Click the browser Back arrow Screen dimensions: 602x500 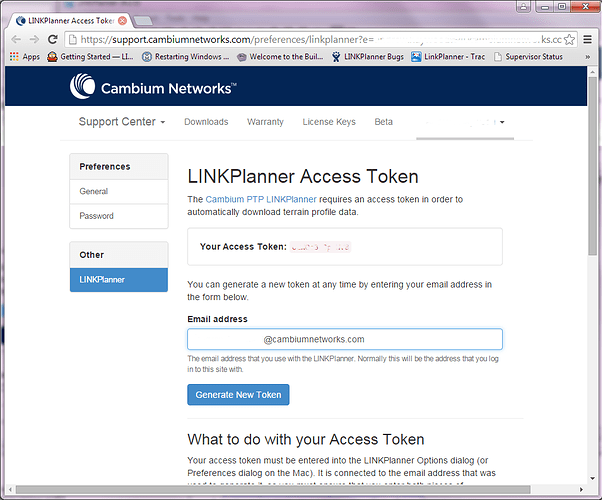tap(16, 39)
